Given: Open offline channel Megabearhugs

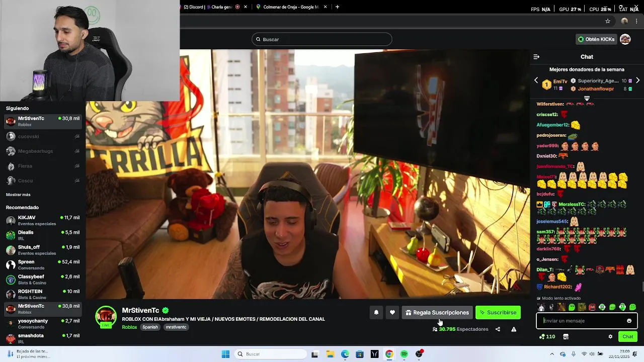Looking at the screenshot, I should (x=43, y=151).
